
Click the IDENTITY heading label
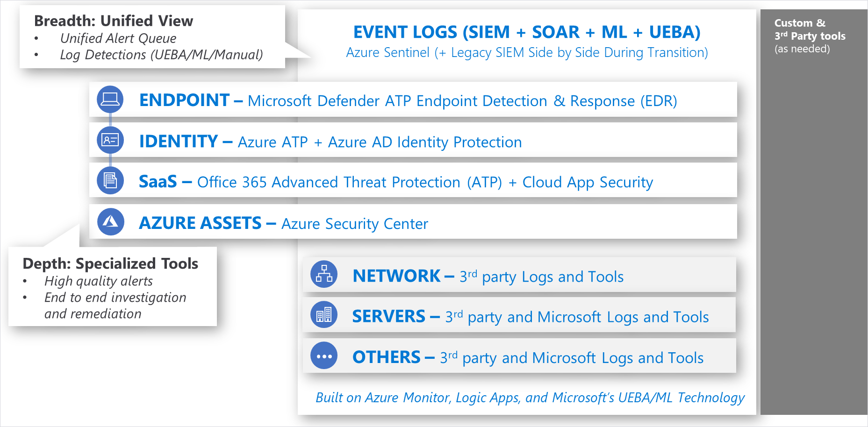pyautogui.click(x=179, y=141)
